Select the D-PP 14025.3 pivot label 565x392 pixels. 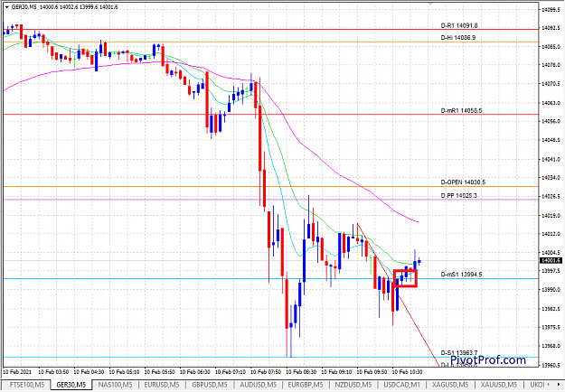[458, 195]
